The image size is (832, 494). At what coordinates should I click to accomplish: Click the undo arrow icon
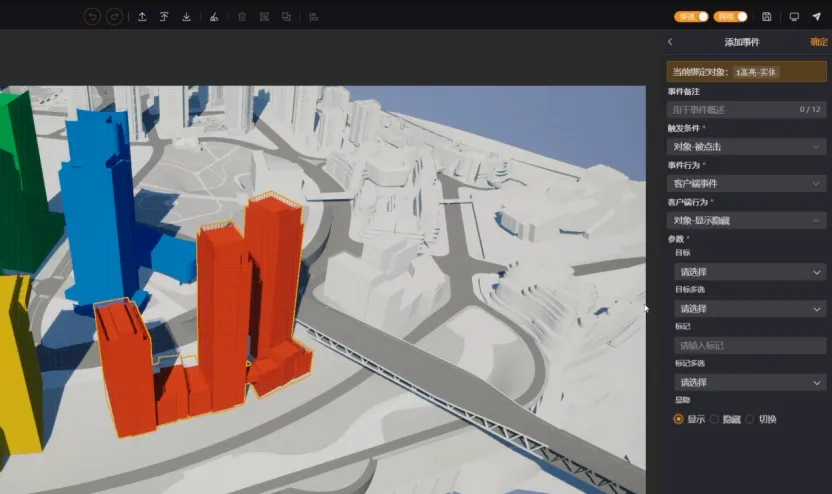point(92,17)
